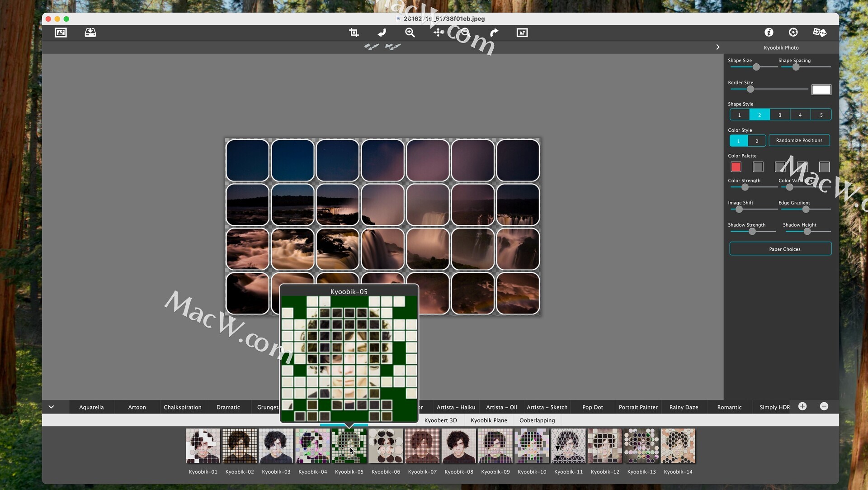This screenshot has height=490, width=868.
Task: Apply the Kyoobik-06 preset thumbnail
Action: coord(386,446)
